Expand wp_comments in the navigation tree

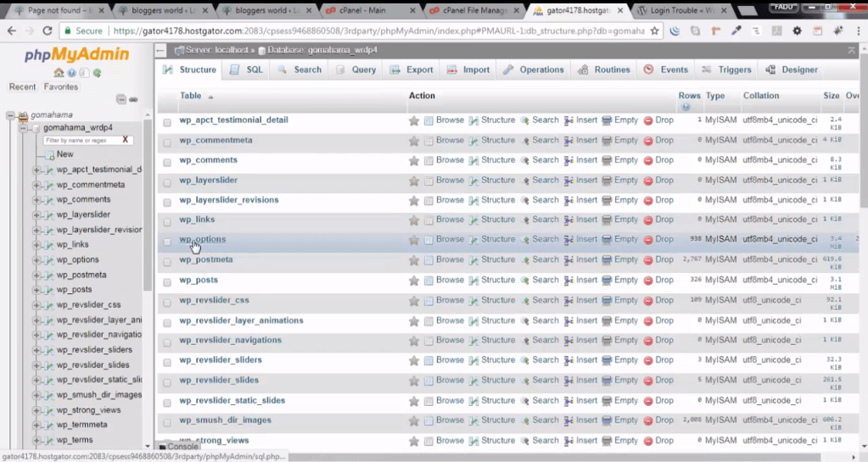click(36, 200)
